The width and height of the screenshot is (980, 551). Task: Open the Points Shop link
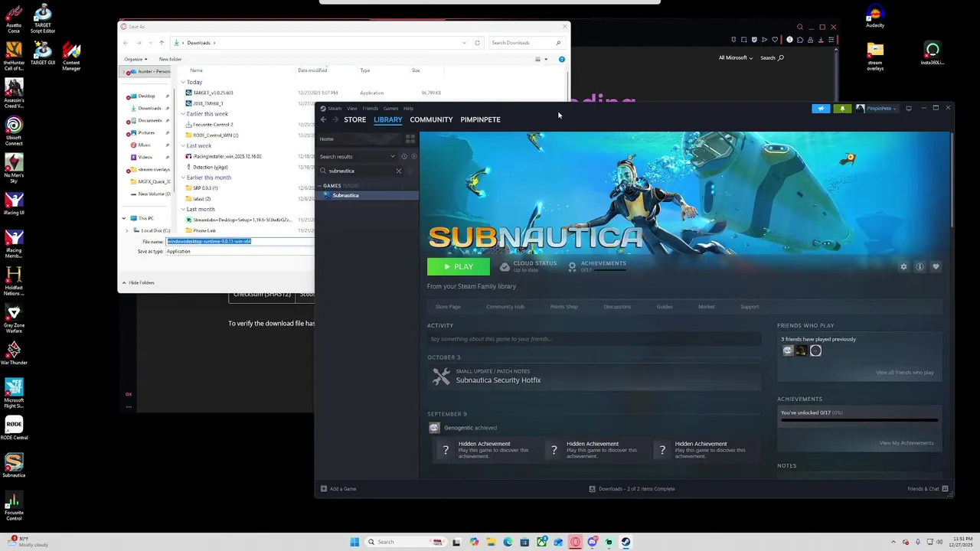pyautogui.click(x=563, y=307)
